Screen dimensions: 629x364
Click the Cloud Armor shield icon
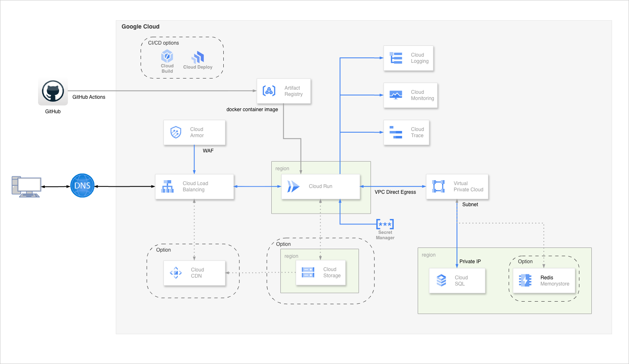click(x=176, y=132)
